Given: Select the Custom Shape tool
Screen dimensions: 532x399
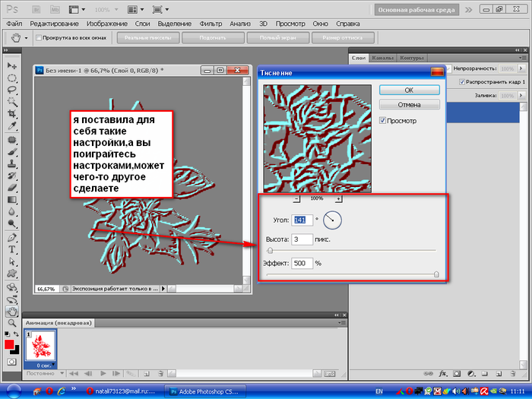Looking at the screenshot, I should pyautogui.click(x=12, y=274).
